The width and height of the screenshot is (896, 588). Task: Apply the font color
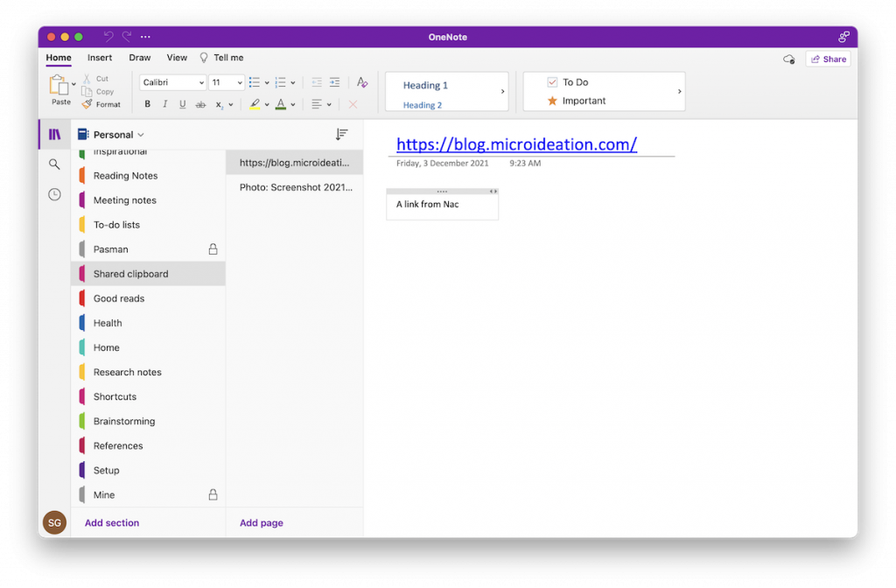point(281,104)
